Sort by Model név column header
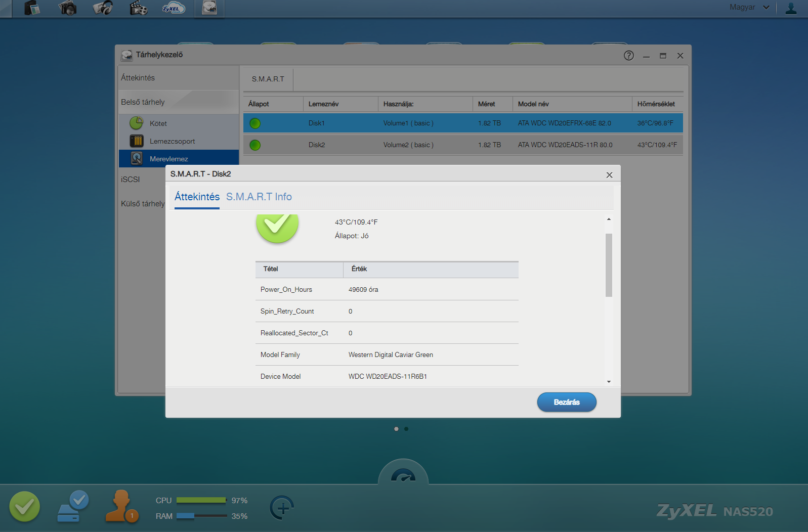808x532 pixels. tap(572, 104)
